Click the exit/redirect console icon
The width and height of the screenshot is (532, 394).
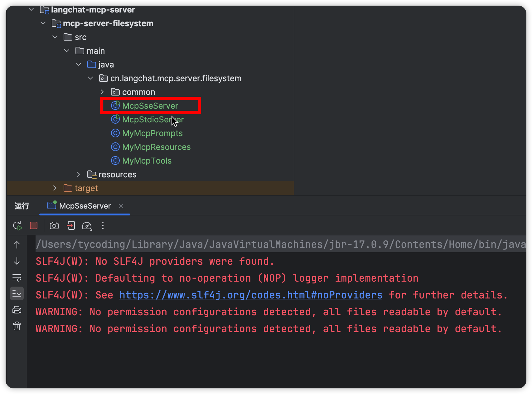pos(71,226)
